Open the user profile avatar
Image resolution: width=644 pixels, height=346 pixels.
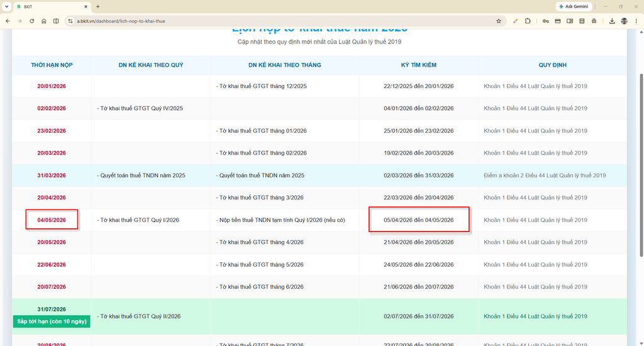click(625, 21)
